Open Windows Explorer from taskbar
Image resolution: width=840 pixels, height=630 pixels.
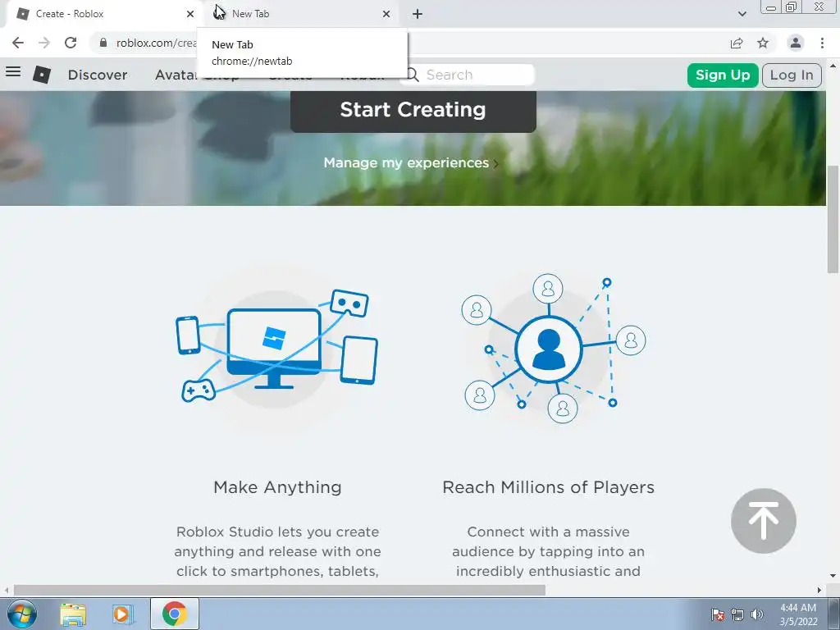(73, 614)
